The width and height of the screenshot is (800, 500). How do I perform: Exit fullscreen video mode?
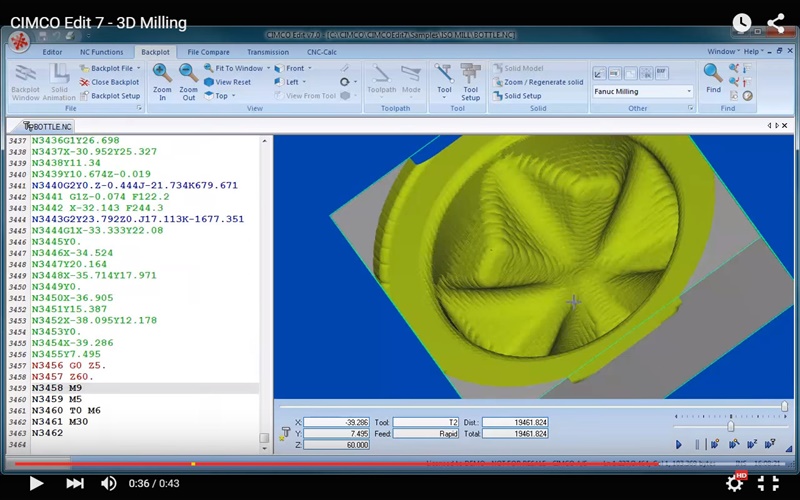768,483
